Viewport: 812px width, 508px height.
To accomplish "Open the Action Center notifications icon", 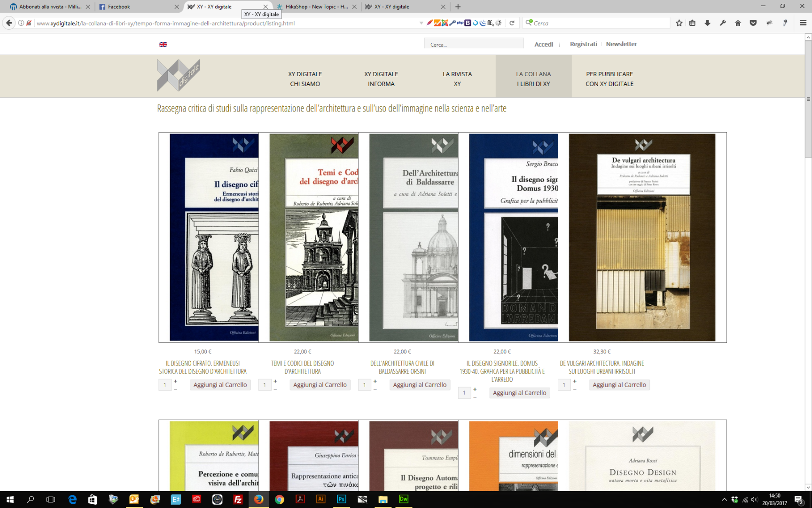I will click(x=799, y=500).
